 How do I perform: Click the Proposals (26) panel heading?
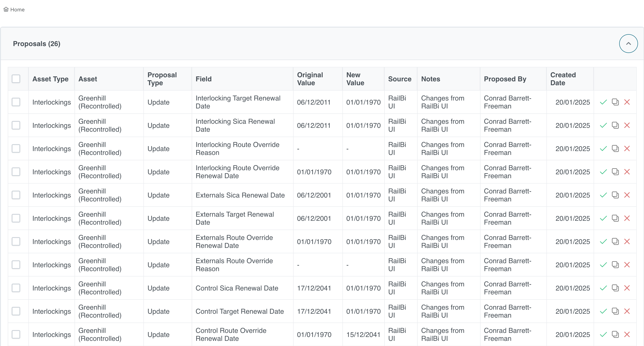36,44
